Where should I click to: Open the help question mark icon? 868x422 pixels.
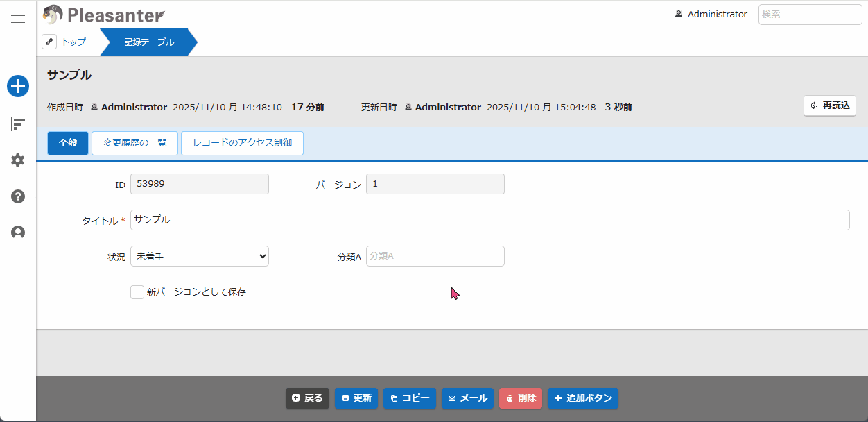coord(18,196)
